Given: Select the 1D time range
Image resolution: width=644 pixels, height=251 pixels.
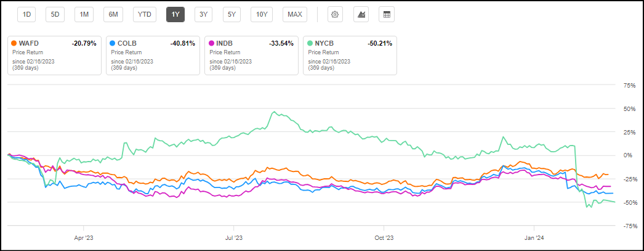Looking at the screenshot, I should point(26,14).
